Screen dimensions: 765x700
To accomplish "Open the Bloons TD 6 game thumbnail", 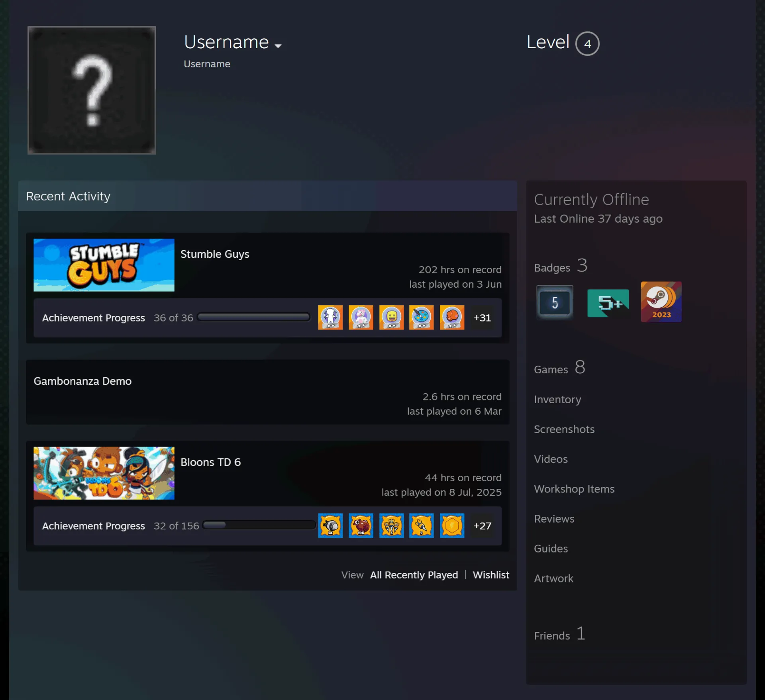I will pyautogui.click(x=104, y=473).
